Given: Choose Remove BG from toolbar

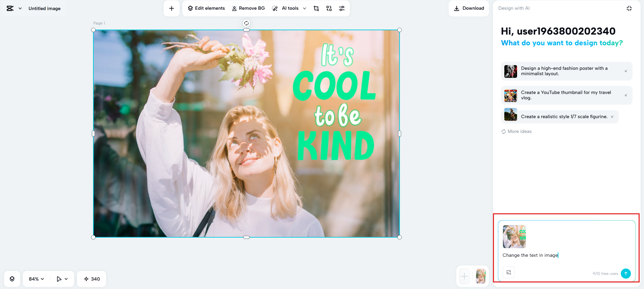Looking at the screenshot, I should pyautogui.click(x=248, y=8).
